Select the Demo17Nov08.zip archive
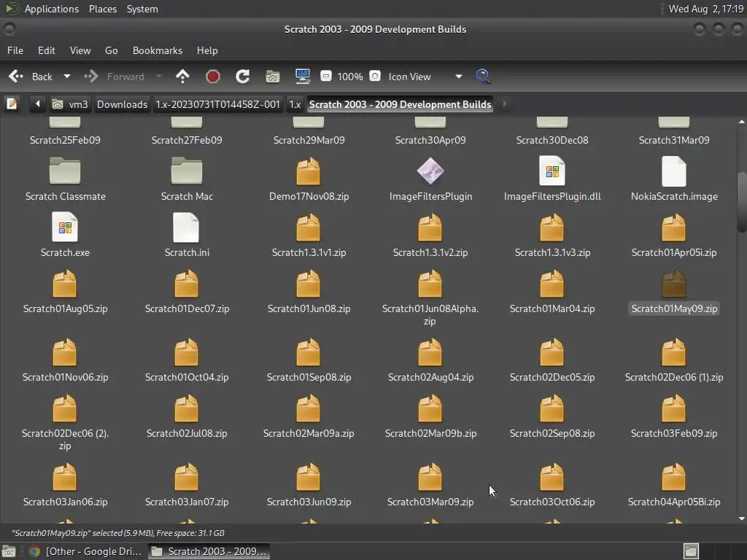747x560 pixels. [x=309, y=179]
